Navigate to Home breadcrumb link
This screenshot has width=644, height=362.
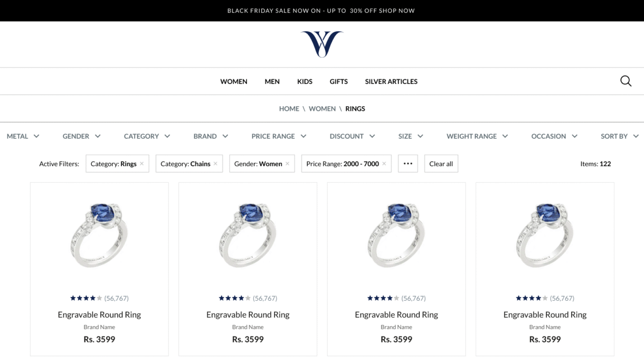point(289,109)
